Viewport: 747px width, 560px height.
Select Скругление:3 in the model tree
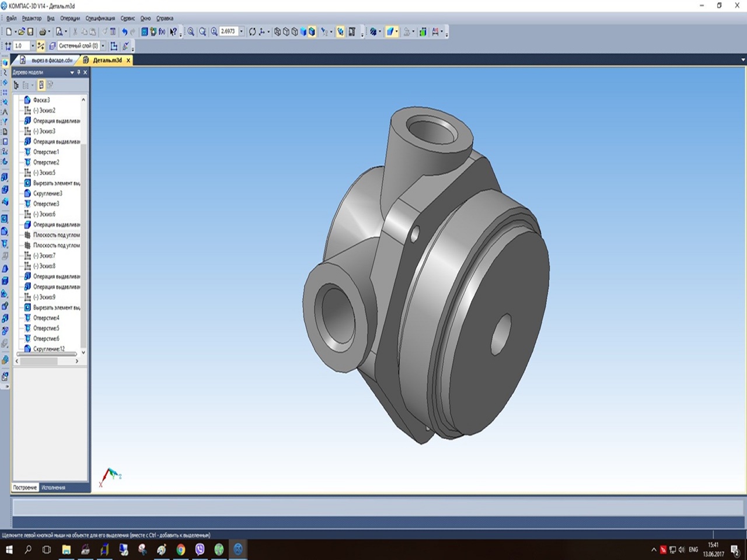[x=47, y=194]
